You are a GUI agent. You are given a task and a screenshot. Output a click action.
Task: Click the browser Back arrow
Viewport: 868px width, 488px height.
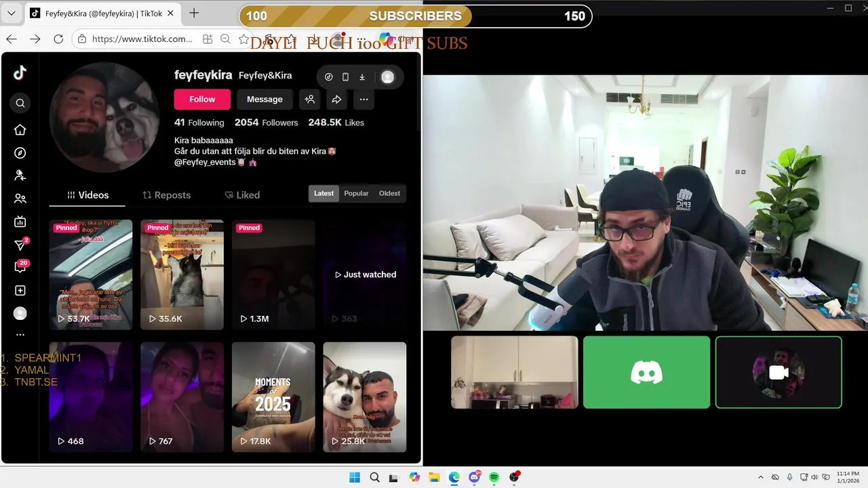(12, 39)
